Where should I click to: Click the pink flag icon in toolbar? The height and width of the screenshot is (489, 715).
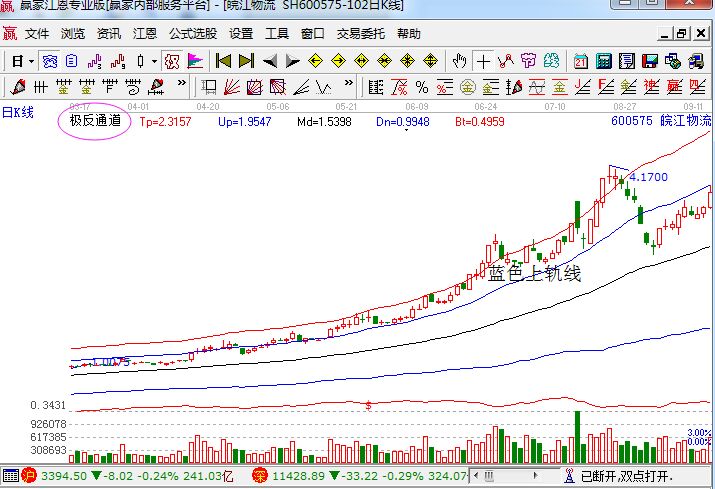tap(193, 61)
